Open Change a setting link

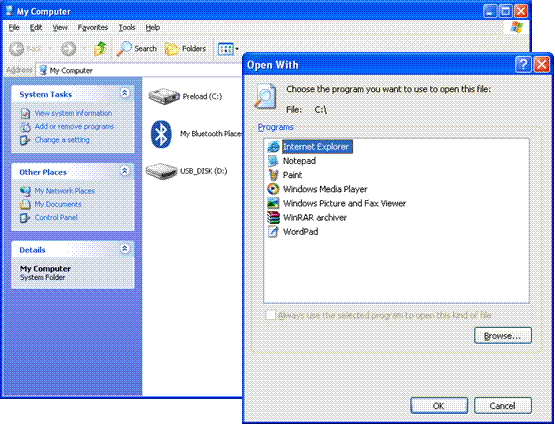click(x=62, y=140)
